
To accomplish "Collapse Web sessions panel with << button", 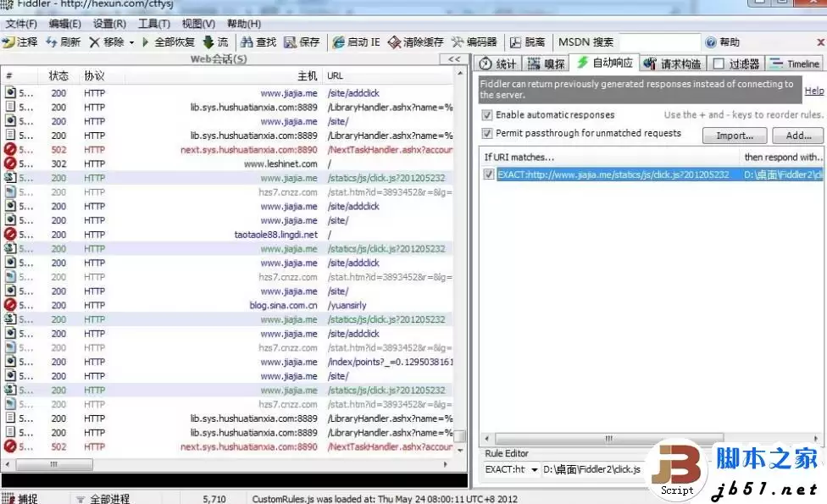I will point(454,59).
